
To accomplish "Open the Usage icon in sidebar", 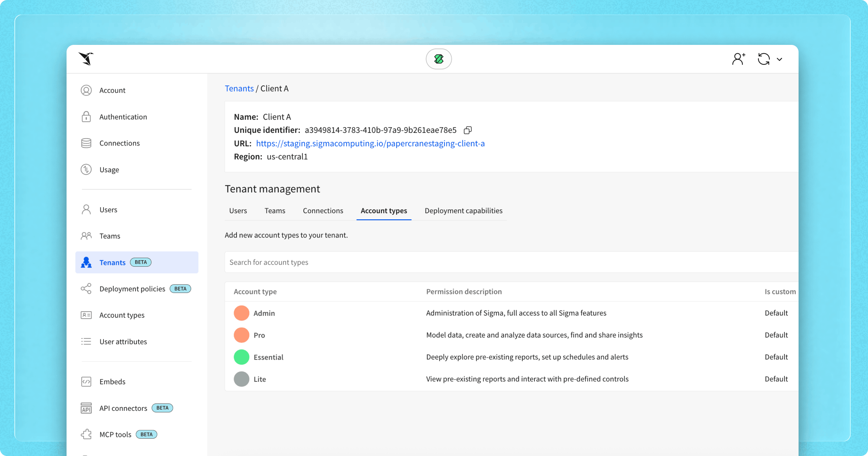I will [x=86, y=170].
